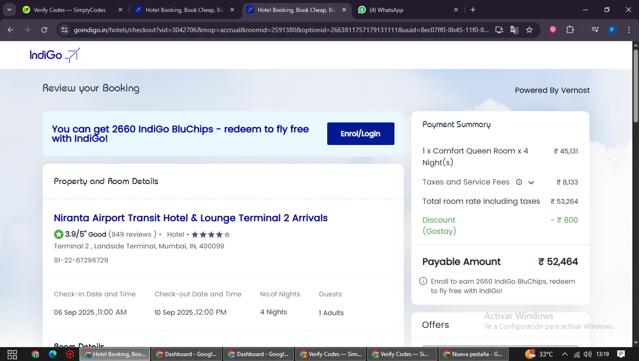640x361 pixels.
Task: Click the hotel phone number 91-22-67296729
Action: pos(81,261)
